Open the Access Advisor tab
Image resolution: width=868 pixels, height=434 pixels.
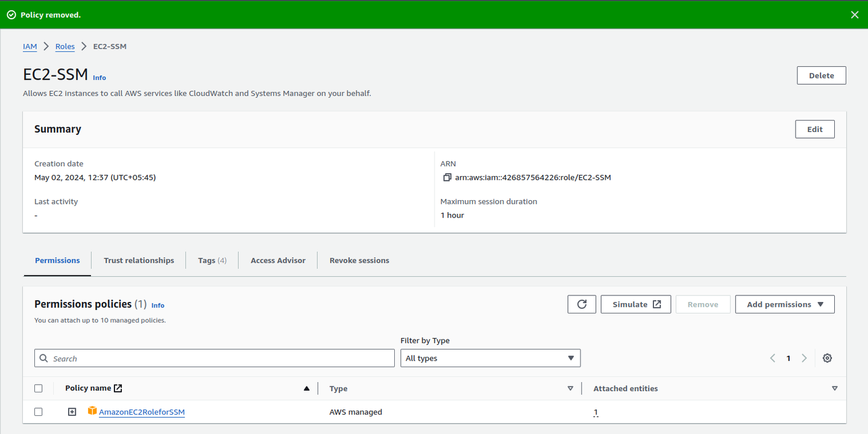click(x=278, y=260)
